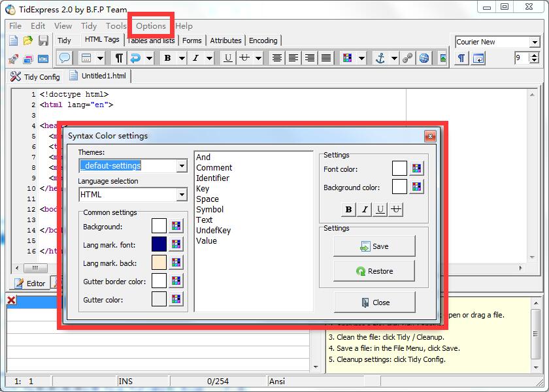549x392 pixels.
Task: Open the File menu
Action: click(x=15, y=26)
